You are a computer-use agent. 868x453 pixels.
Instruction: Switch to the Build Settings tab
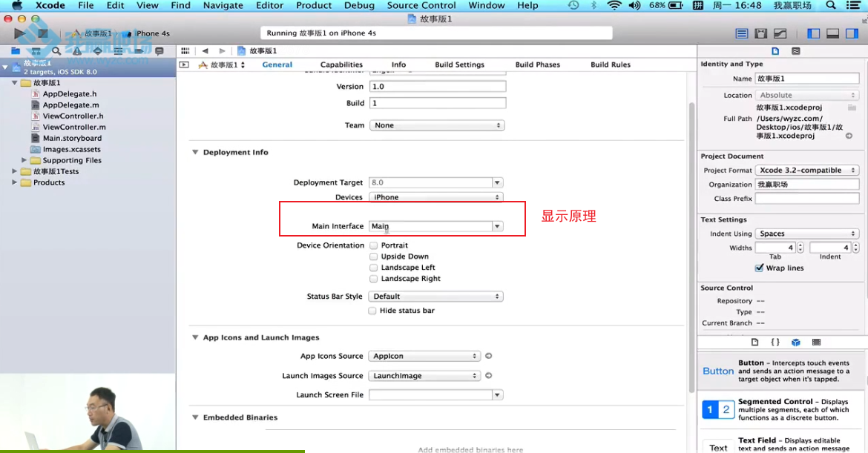tap(459, 65)
